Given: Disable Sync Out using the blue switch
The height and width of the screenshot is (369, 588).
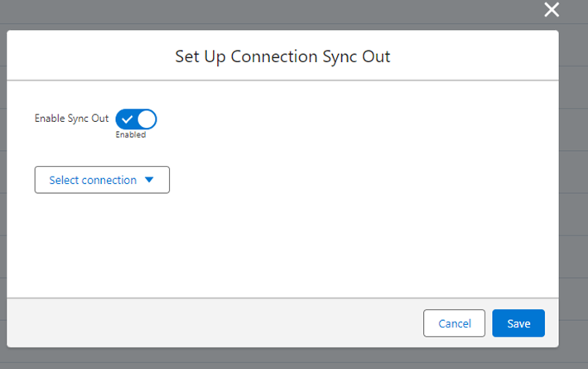Looking at the screenshot, I should point(136,119).
